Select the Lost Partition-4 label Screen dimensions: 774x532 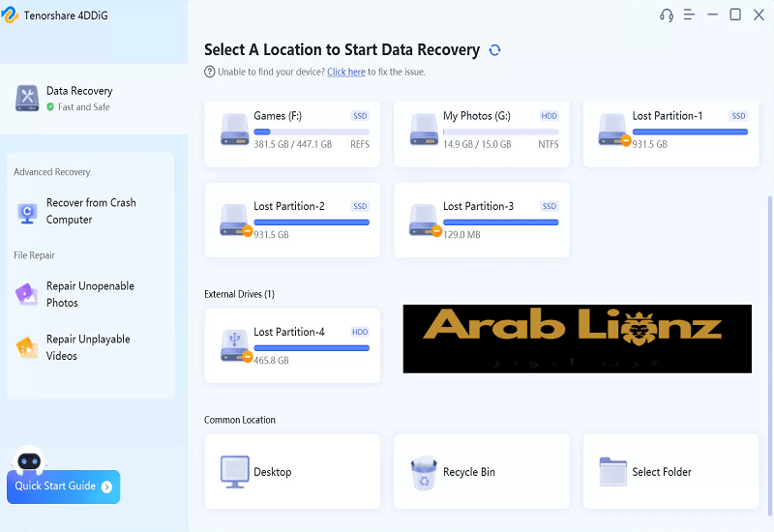tap(289, 332)
